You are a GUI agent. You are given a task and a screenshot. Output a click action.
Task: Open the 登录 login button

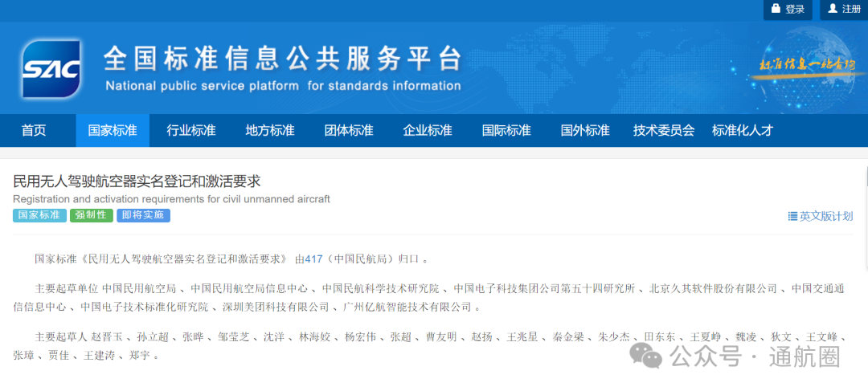pyautogui.click(x=788, y=10)
